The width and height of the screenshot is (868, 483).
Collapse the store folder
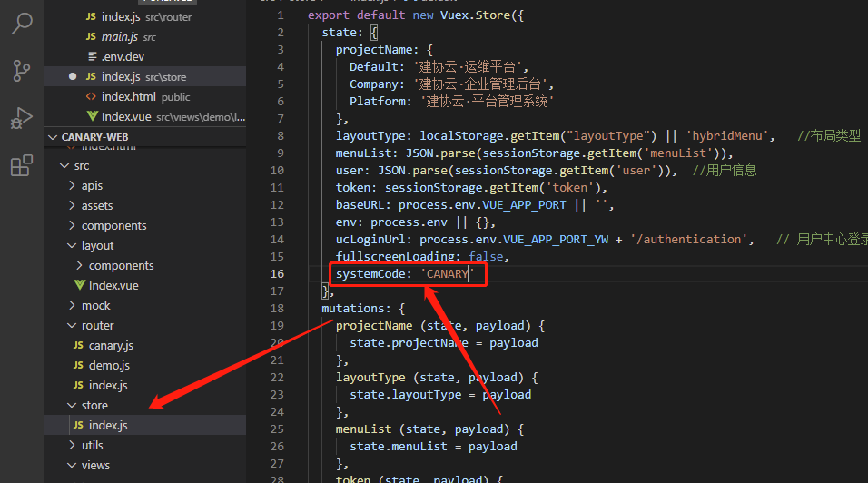145,405
